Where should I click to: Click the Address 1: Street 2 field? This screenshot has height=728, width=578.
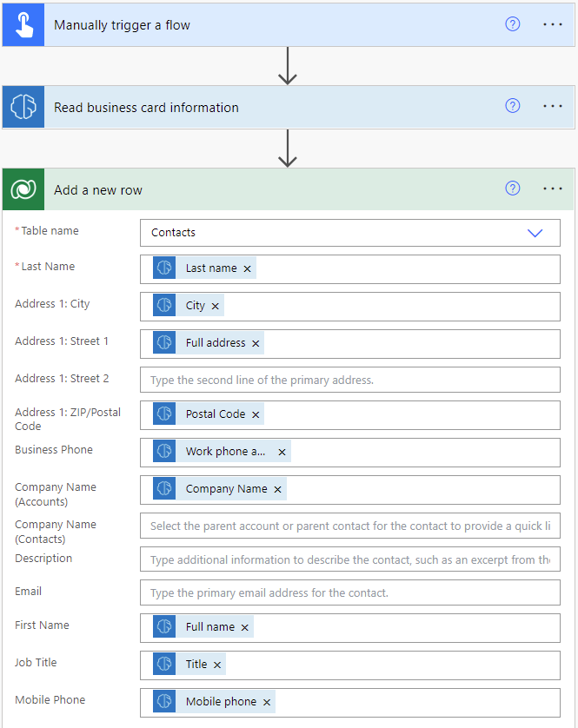pyautogui.click(x=350, y=380)
